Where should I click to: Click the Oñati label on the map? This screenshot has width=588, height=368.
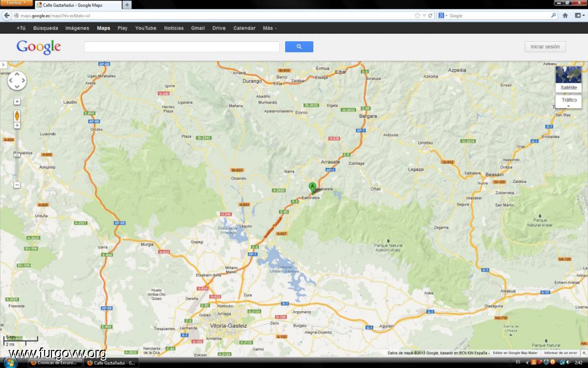[376, 189]
